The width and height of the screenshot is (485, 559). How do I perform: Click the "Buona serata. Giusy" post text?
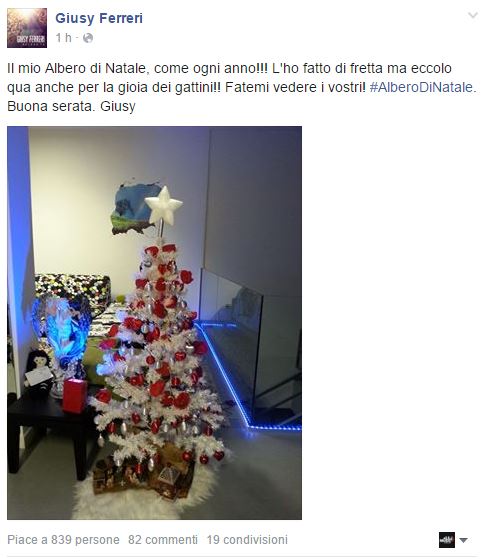pos(71,106)
